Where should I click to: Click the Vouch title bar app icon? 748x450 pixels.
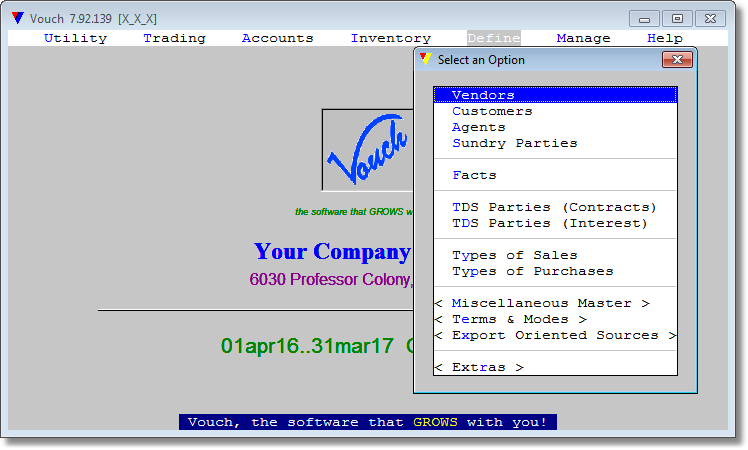tap(18, 18)
